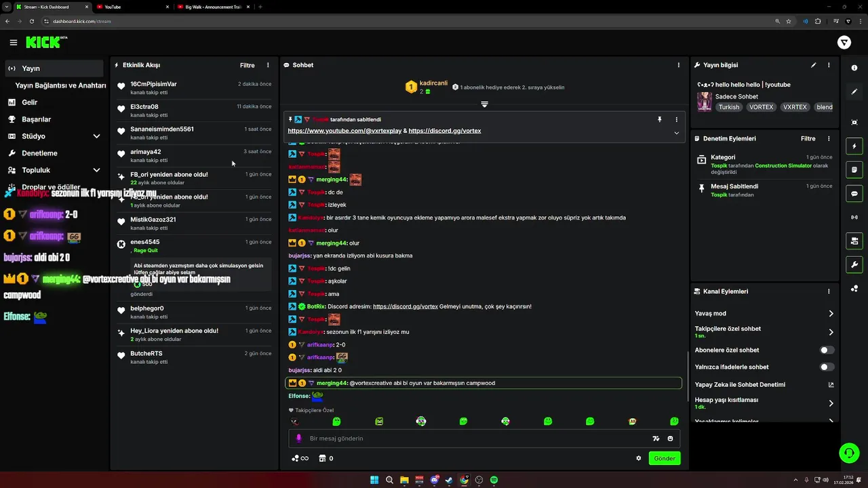
Task: Toggle Abonelere özel sohbet switch
Action: coord(827,350)
